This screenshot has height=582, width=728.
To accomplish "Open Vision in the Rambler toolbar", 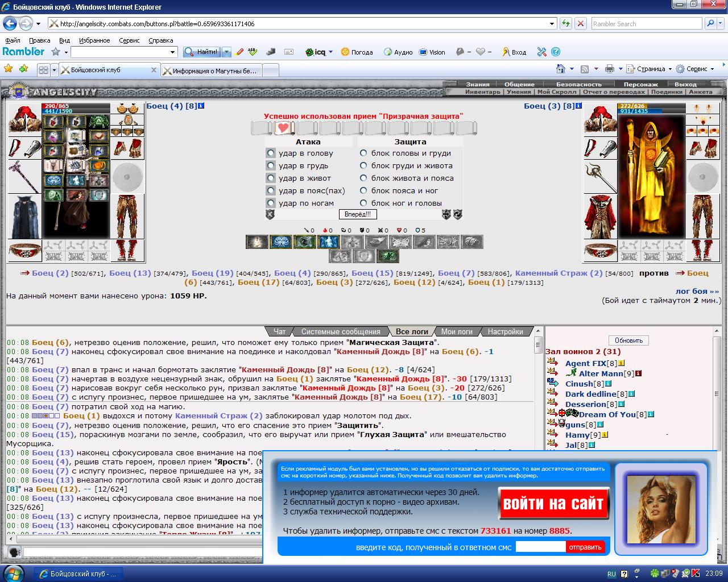I will 432,52.
